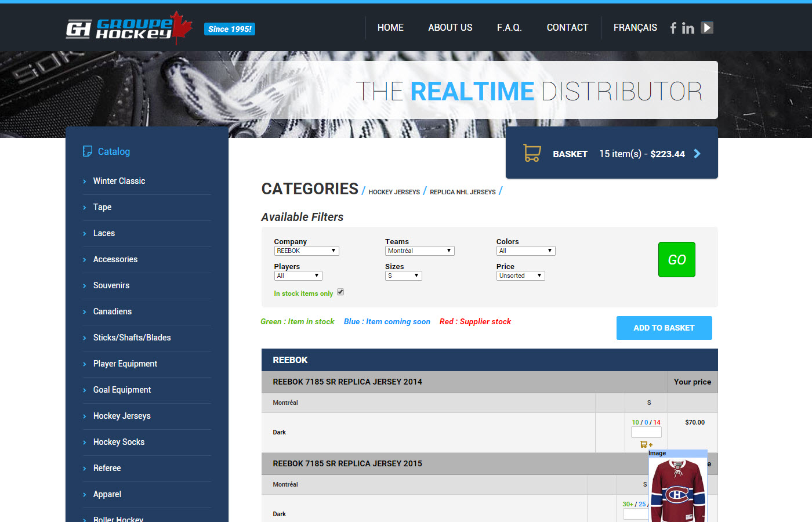The image size is (812, 522).
Task: Click arrow icon beside Tape
Action: 85,208
